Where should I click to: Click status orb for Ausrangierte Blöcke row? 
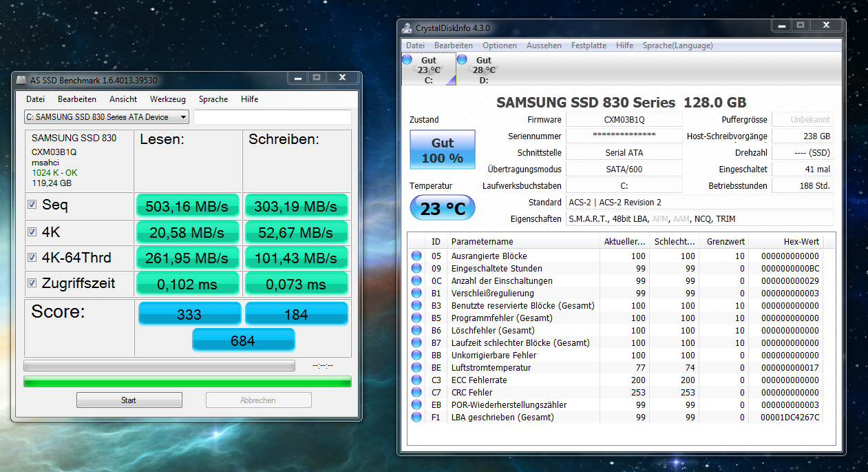coord(416,256)
